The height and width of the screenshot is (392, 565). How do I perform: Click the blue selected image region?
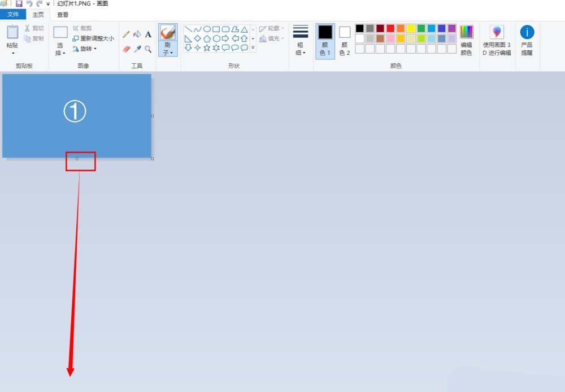pos(76,116)
